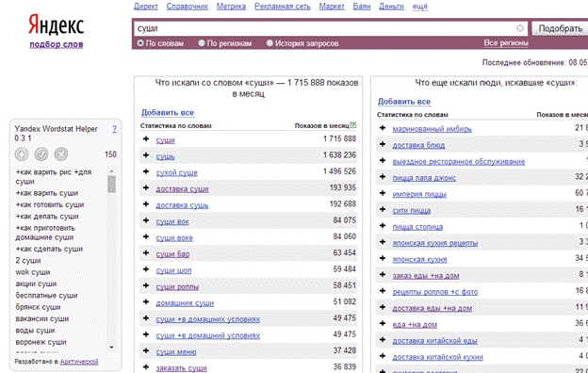This screenshot has width=588, height=373.
Task: Open Метрика in the top navigation
Action: [231, 7]
